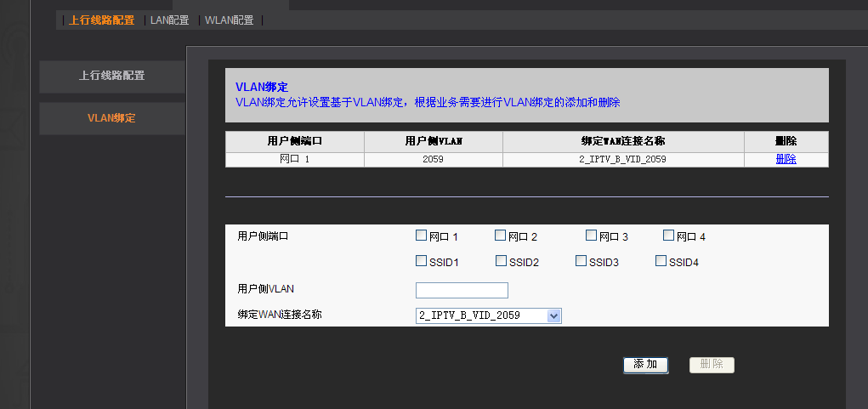Switch to the WLAN配置 tab
This screenshot has height=409, width=868.
click(230, 20)
